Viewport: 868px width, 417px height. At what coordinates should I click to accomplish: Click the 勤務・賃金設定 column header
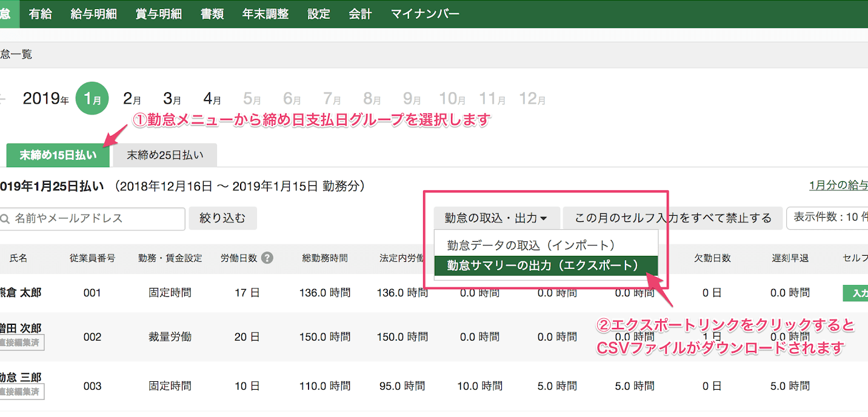coord(170,258)
